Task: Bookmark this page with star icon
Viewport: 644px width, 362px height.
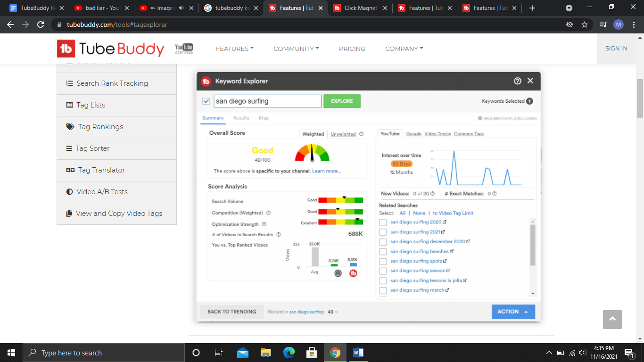Action: (x=585, y=25)
